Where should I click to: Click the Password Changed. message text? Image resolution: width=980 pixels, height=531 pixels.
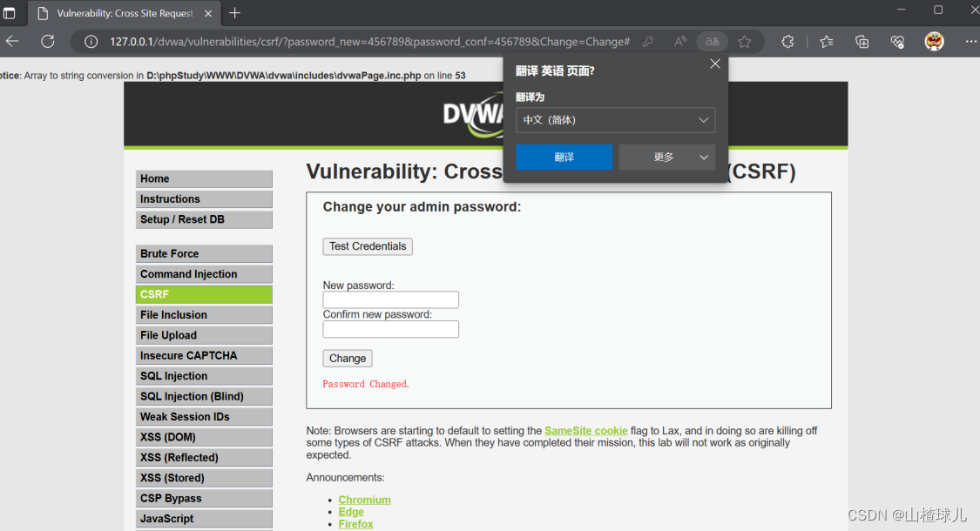tap(366, 384)
